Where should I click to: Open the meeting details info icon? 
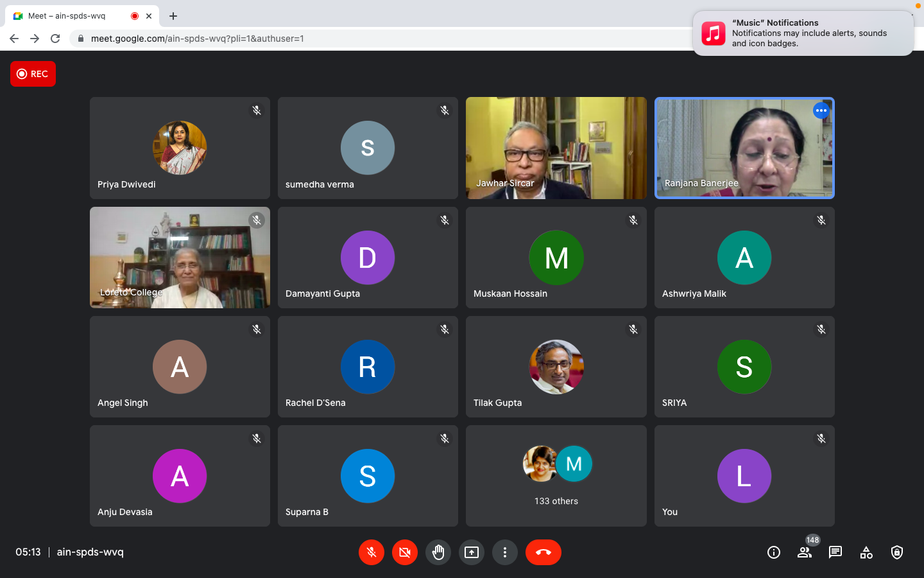tap(774, 552)
